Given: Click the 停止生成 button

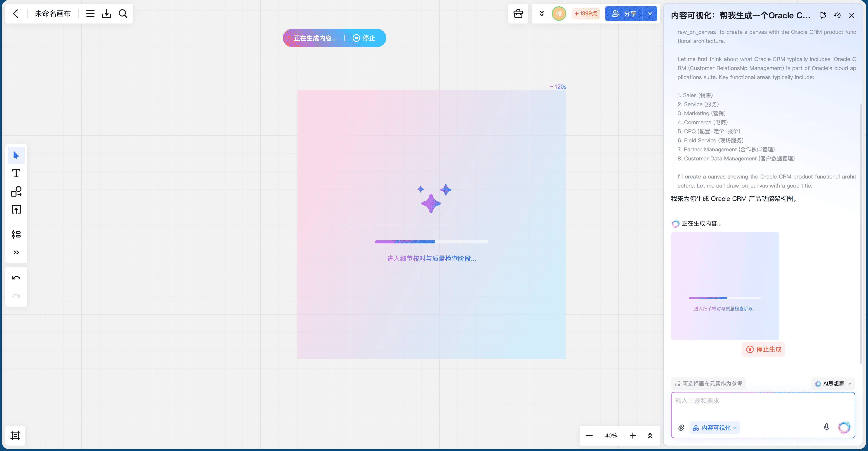Looking at the screenshot, I should 764,349.
